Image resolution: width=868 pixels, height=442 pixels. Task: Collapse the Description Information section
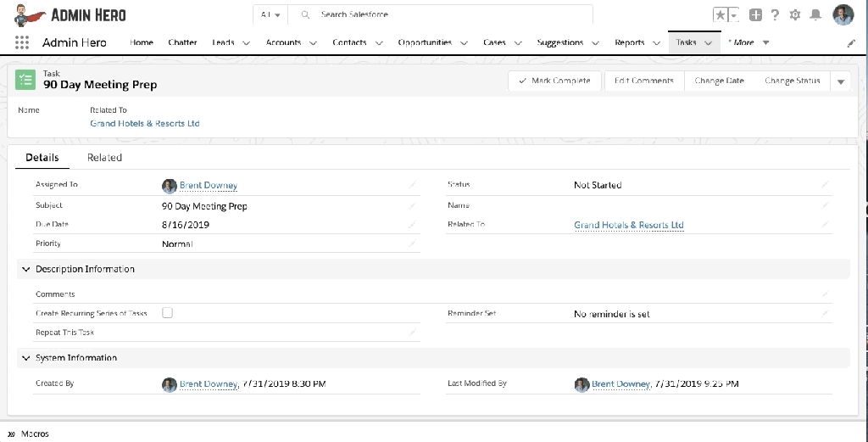click(25, 269)
